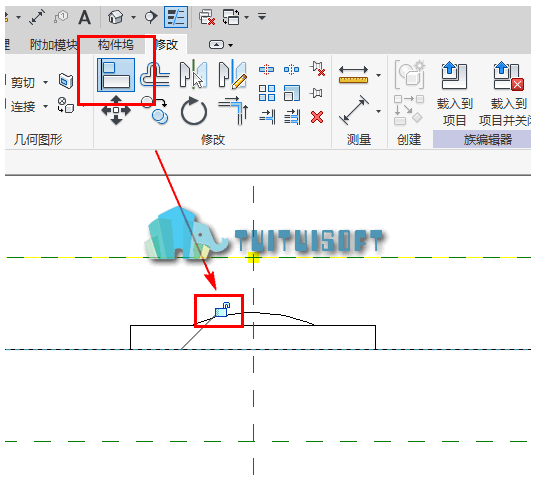Open Customize Quick Access Toolbar dropdown

pyautogui.click(x=262, y=16)
